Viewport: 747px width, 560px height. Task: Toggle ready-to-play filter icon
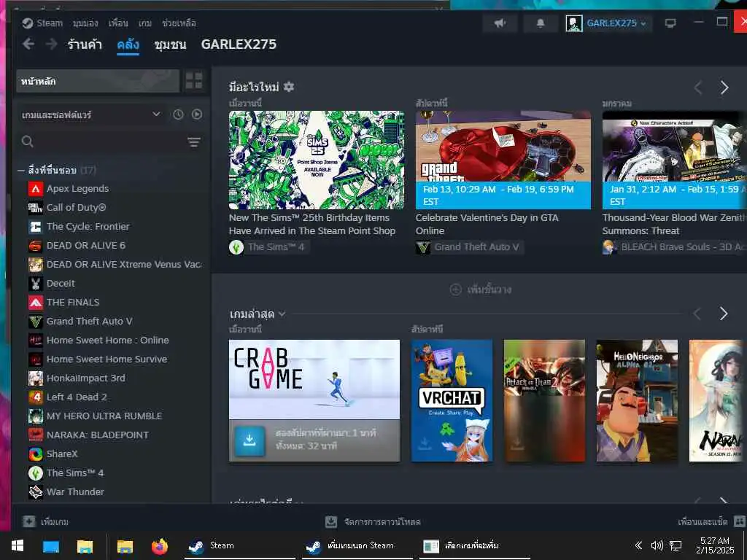point(197,114)
